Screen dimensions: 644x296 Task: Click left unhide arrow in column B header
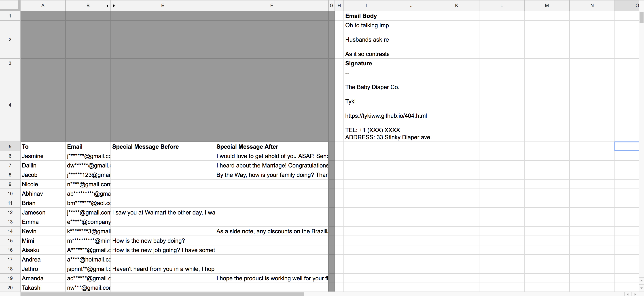[x=107, y=6]
